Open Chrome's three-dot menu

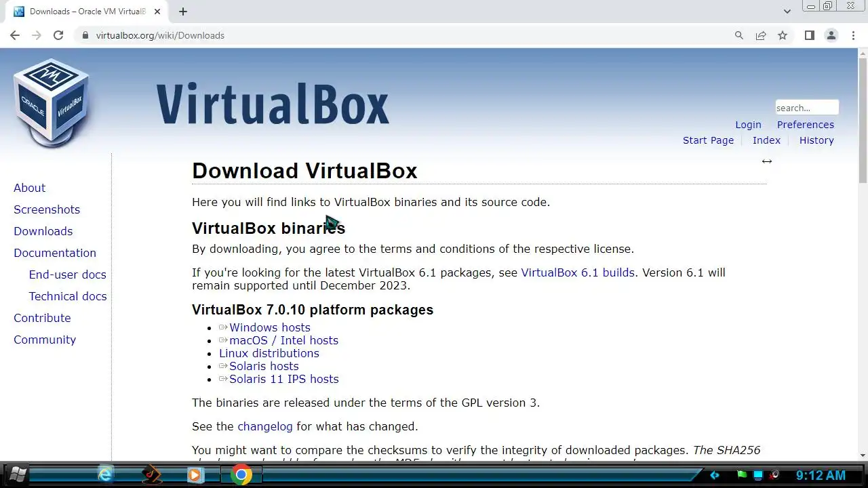click(853, 35)
